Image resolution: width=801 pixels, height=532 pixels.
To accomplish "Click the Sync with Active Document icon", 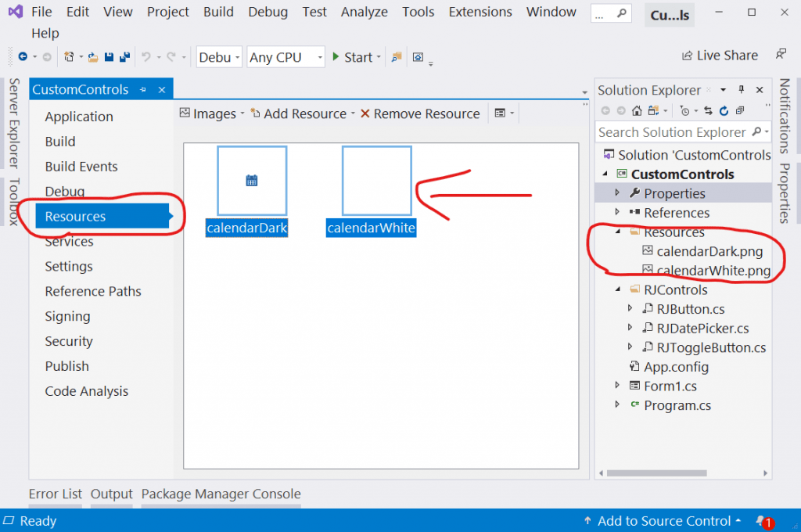I will click(709, 111).
